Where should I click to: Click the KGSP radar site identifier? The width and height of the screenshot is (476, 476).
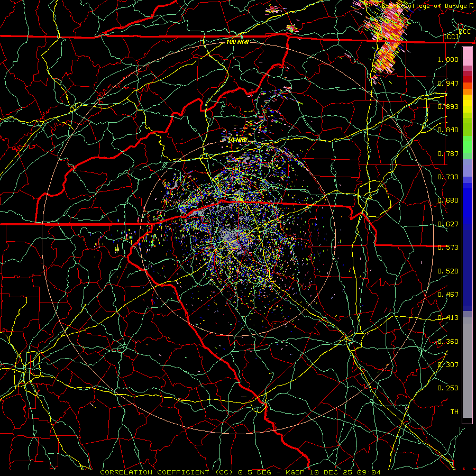pyautogui.click(x=295, y=472)
